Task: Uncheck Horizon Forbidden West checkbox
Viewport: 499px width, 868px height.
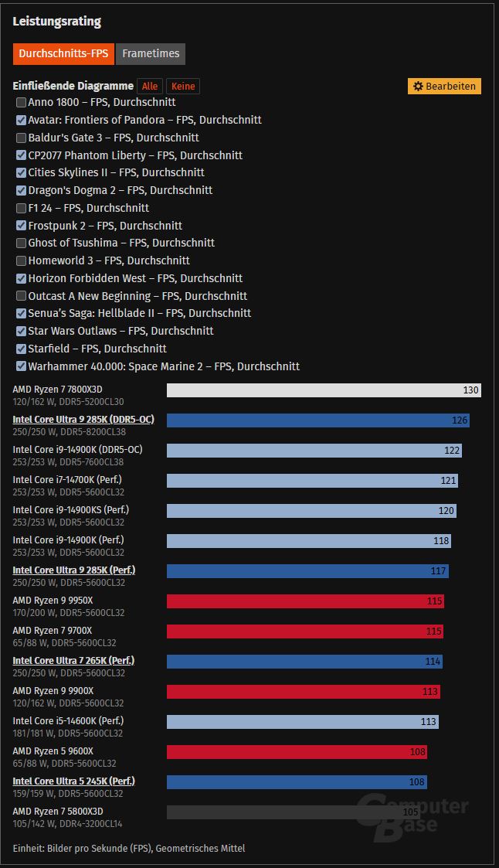Action: [21, 278]
